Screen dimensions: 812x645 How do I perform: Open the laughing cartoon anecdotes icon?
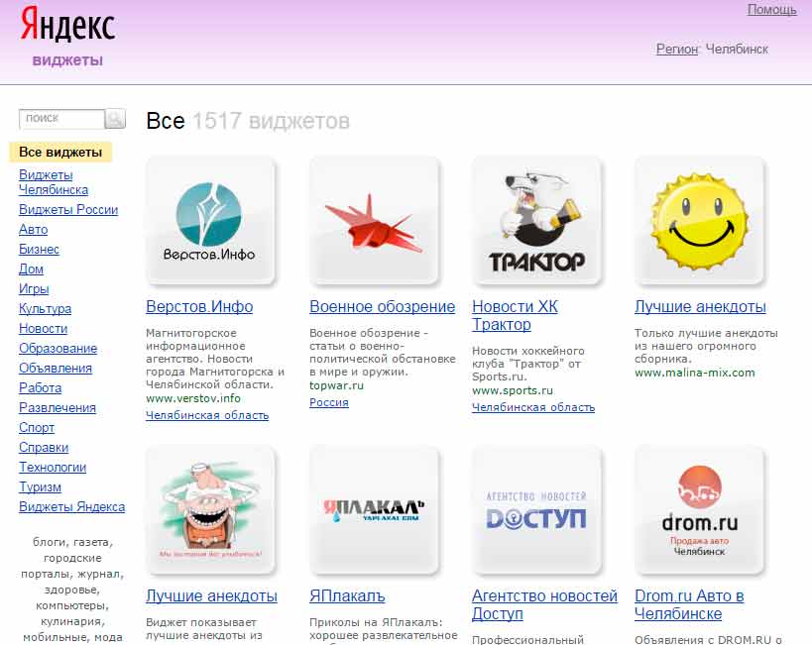pyautogui.click(x=210, y=510)
